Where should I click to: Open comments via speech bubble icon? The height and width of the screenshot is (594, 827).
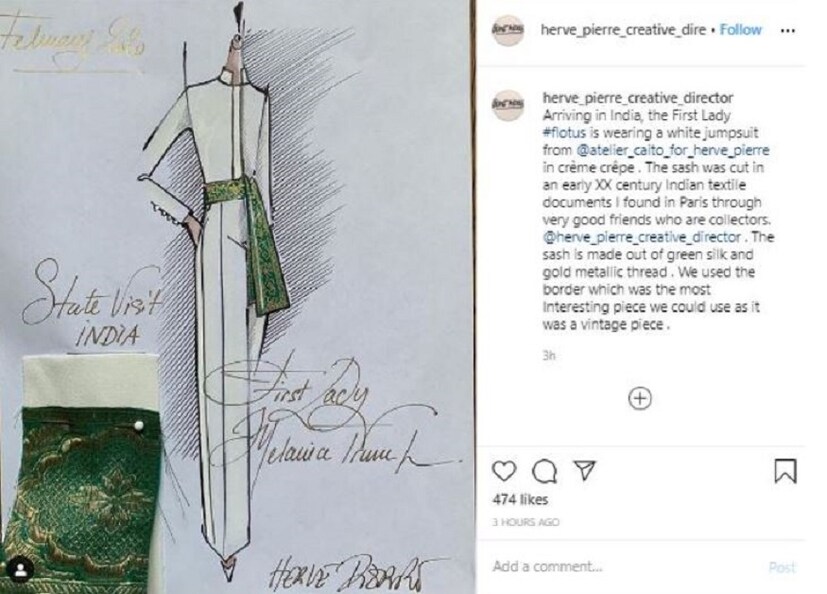545,471
